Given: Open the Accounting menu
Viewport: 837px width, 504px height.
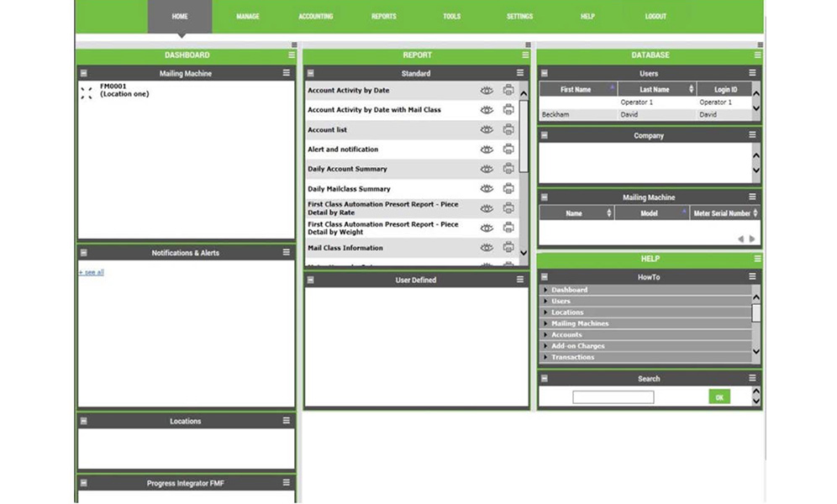Looking at the screenshot, I should 315,17.
